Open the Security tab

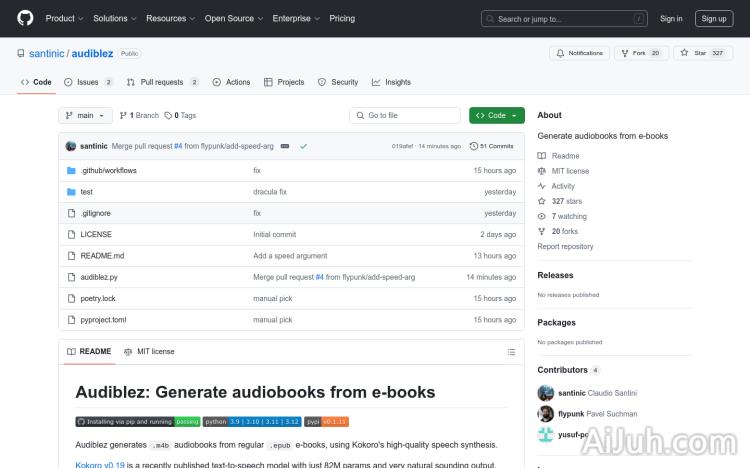(338, 82)
